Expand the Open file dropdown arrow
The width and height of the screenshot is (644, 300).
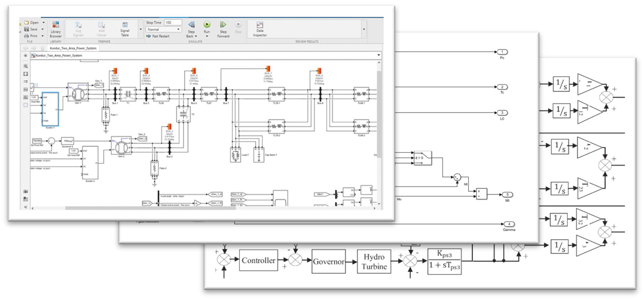tap(43, 23)
